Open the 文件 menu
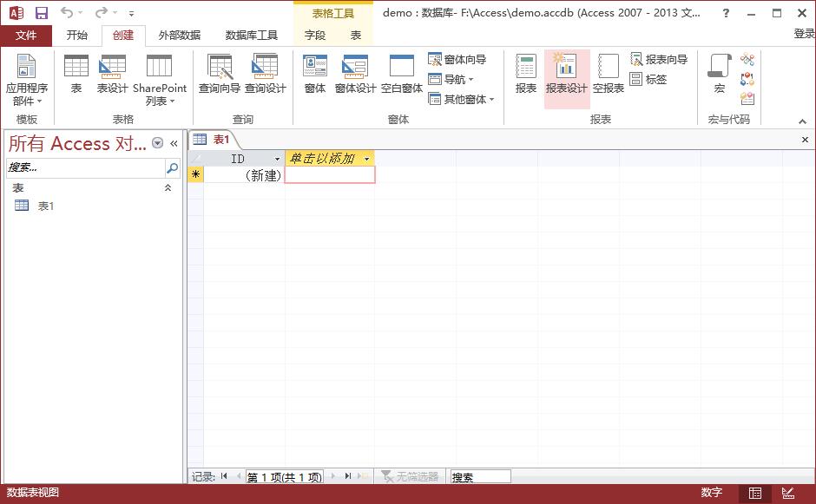Viewport: 816px width, 504px height. coord(26,35)
